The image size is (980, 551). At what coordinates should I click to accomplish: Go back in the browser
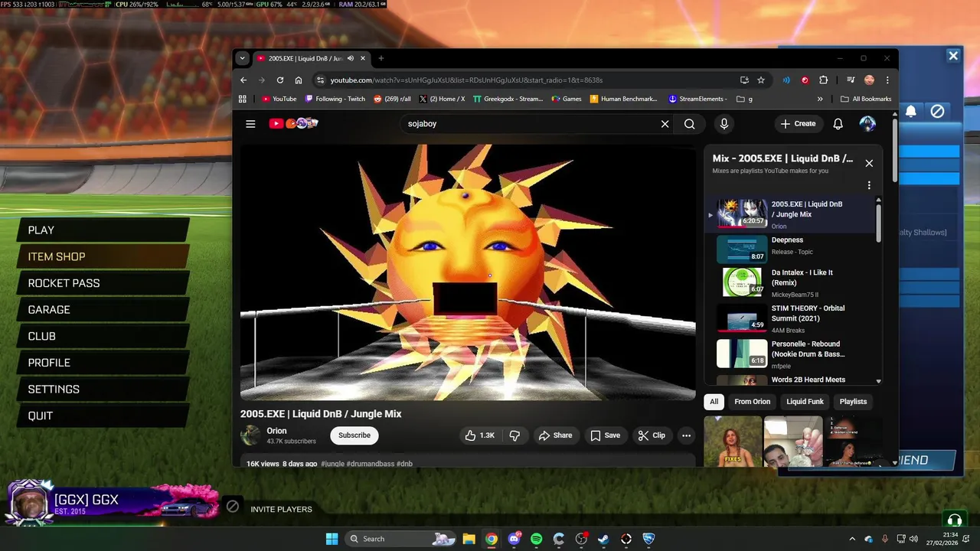243,80
